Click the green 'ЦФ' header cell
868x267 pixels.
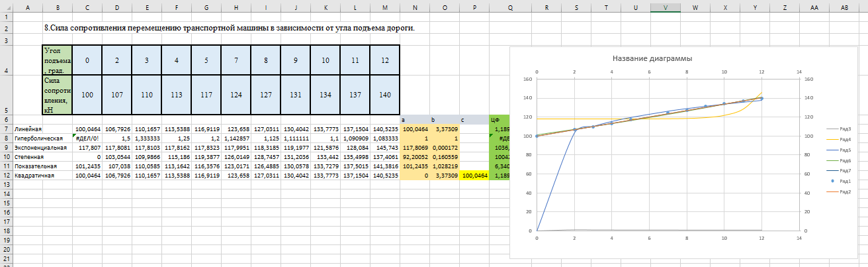point(498,119)
